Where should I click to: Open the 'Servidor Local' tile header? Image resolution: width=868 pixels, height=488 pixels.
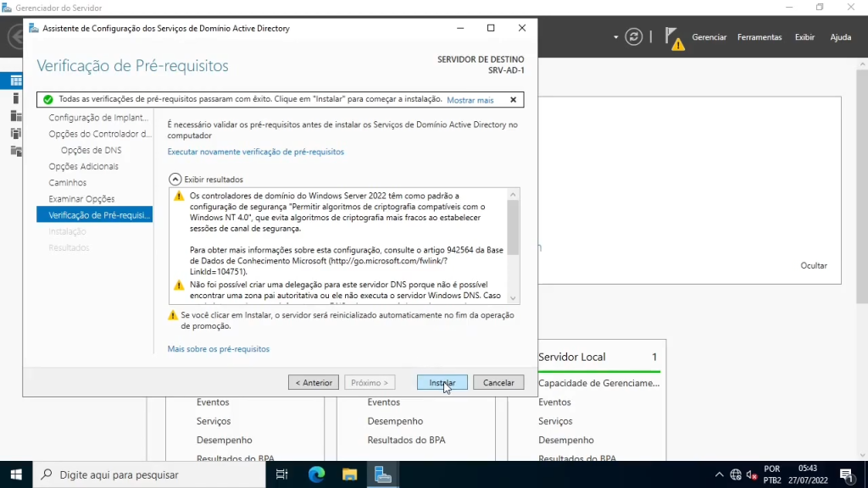coord(599,357)
